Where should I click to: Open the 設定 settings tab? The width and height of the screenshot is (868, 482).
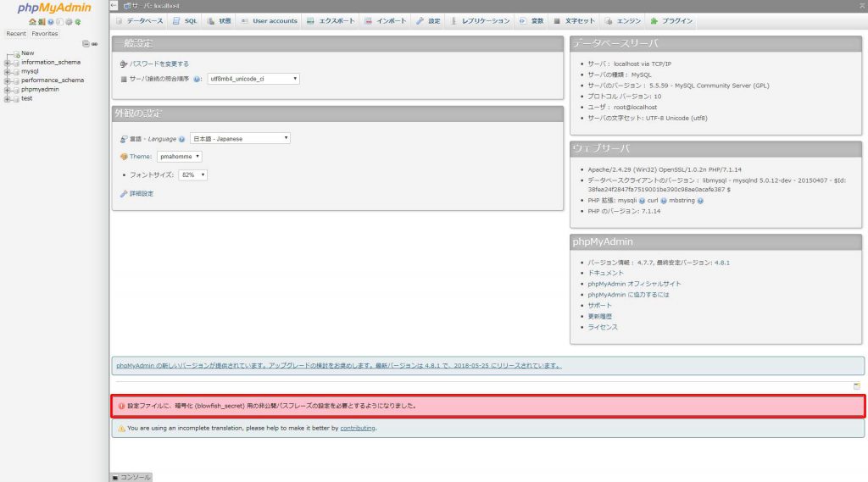[428, 21]
